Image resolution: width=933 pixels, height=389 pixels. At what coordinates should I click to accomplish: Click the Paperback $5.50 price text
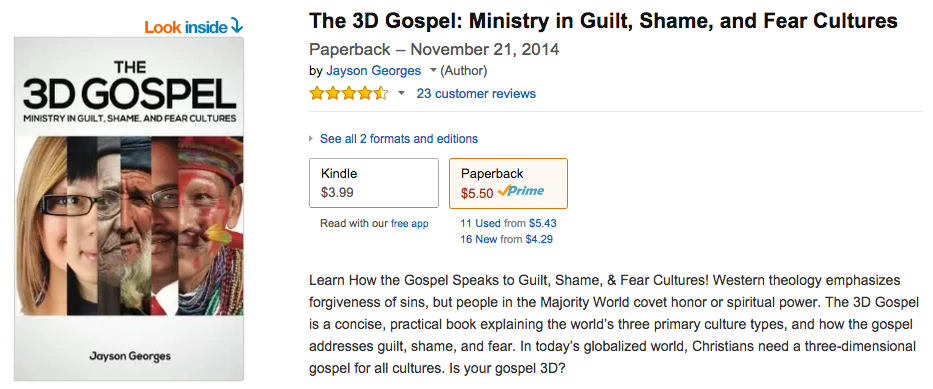tap(477, 193)
